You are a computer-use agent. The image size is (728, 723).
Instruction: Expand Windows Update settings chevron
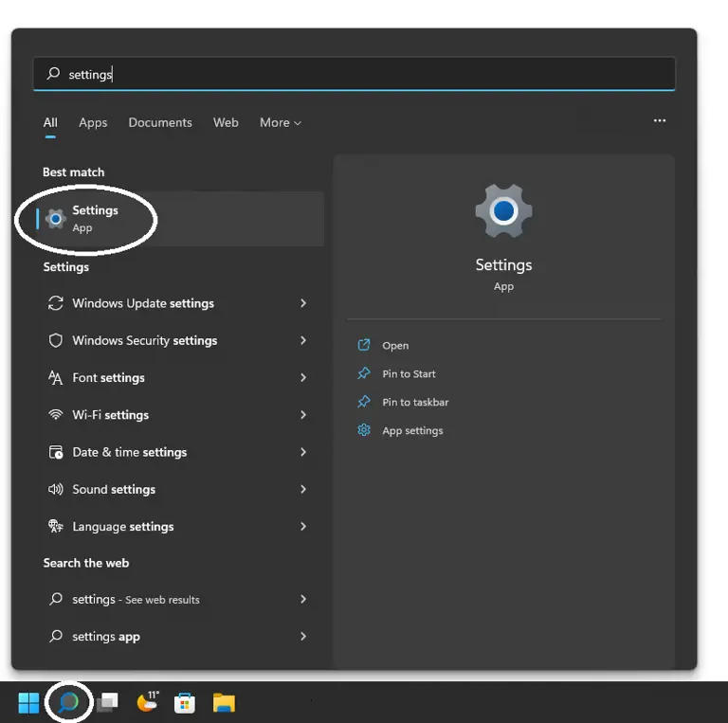pos(303,303)
